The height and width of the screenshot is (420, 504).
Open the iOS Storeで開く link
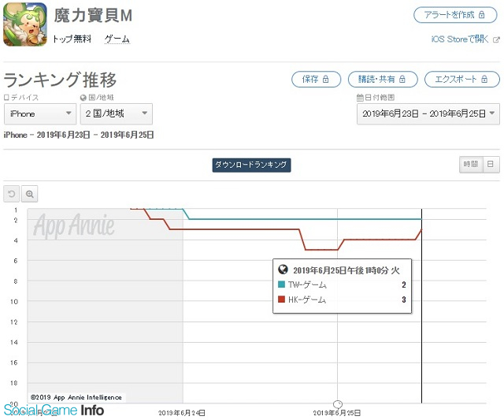click(460, 39)
